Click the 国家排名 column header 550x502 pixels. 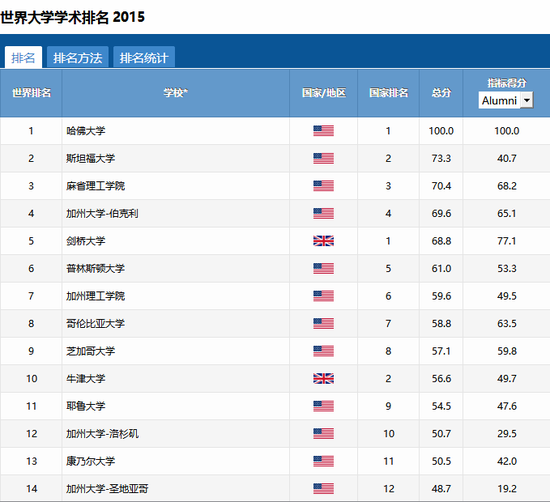pos(388,93)
